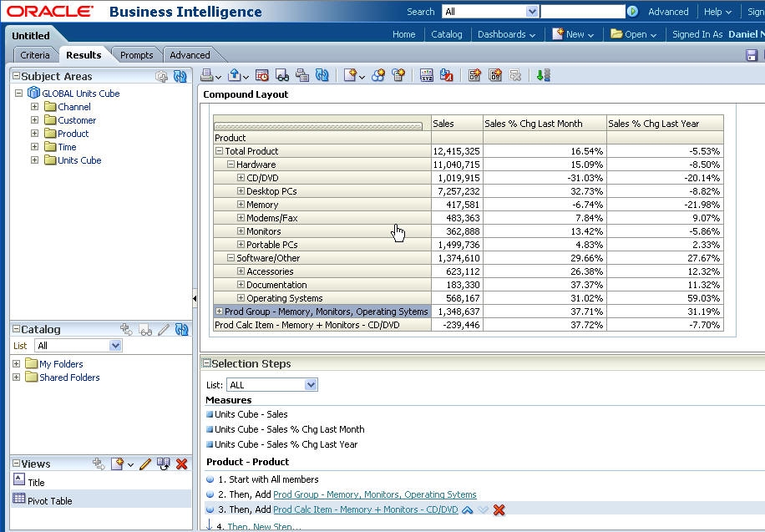Click the Advanced search link
Viewport: 765px width, 532px height.
[668, 12]
